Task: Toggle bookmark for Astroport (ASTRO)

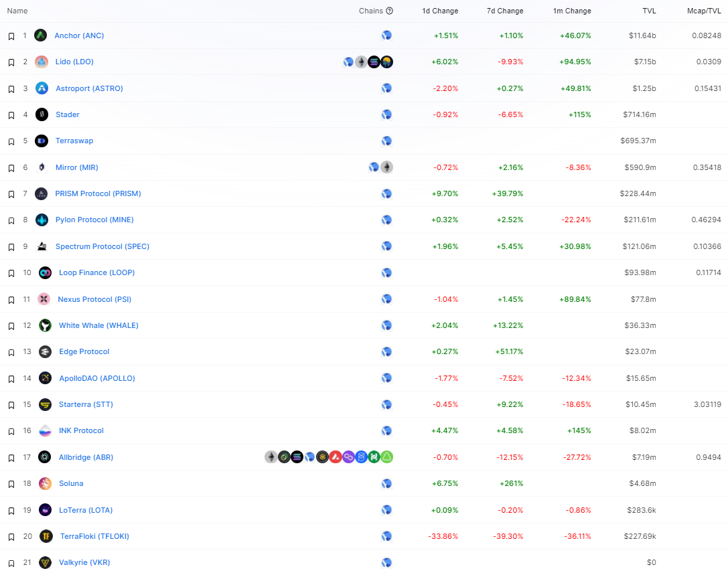Action: click(11, 88)
